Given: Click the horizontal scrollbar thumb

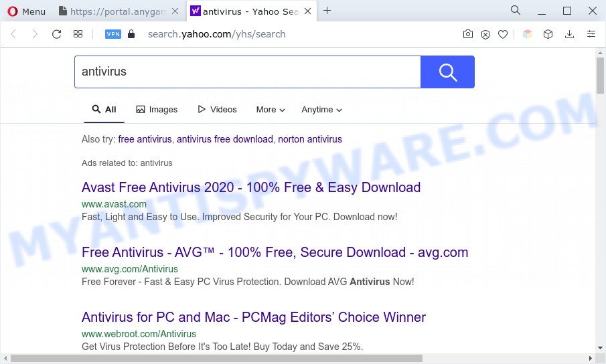Looking at the screenshot, I should pos(216,358).
